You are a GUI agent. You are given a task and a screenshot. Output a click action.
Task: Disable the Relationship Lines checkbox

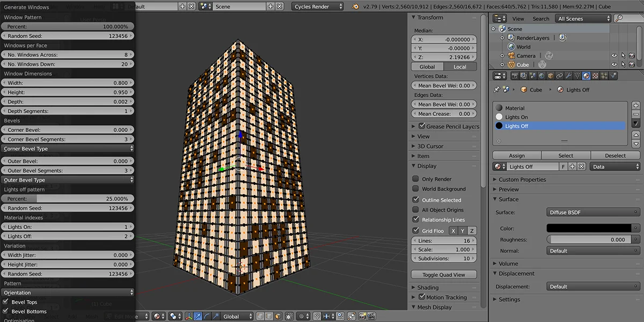tap(415, 219)
